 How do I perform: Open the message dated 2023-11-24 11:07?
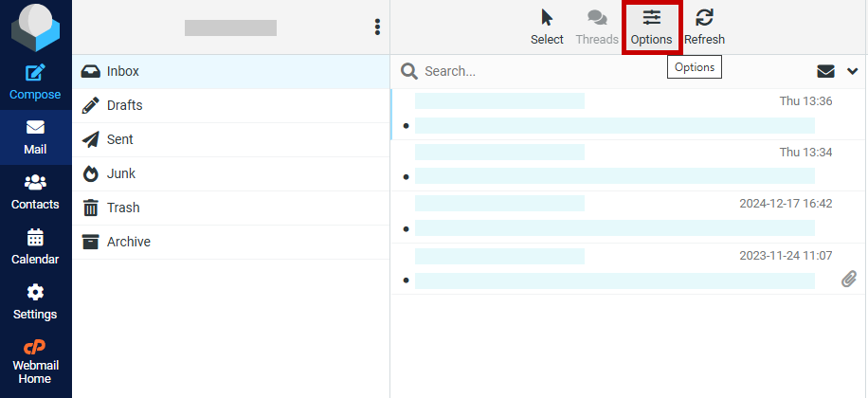629,268
